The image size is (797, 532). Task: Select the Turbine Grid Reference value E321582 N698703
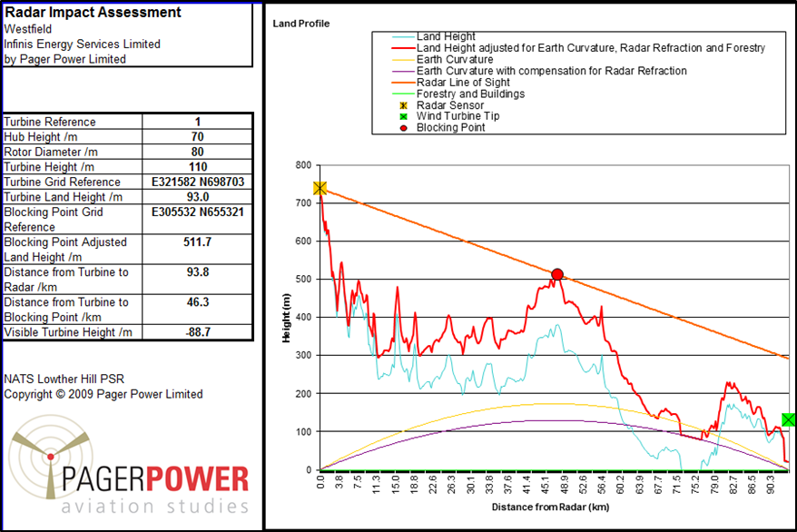pyautogui.click(x=198, y=182)
